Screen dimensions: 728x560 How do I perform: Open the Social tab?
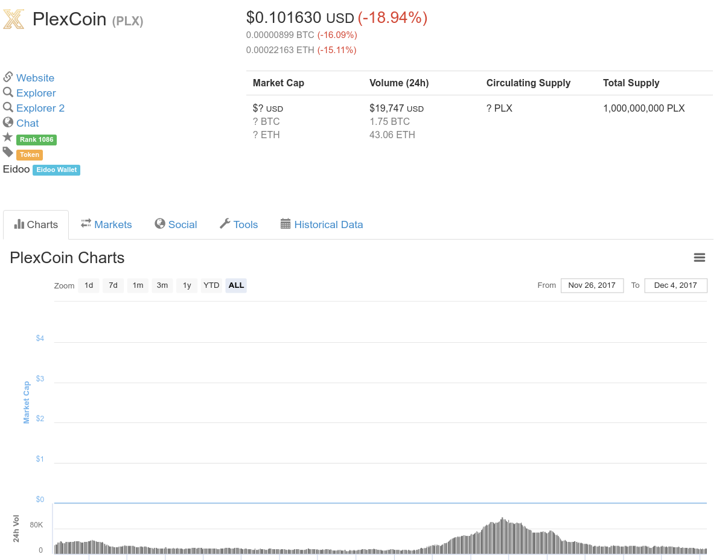(x=176, y=224)
